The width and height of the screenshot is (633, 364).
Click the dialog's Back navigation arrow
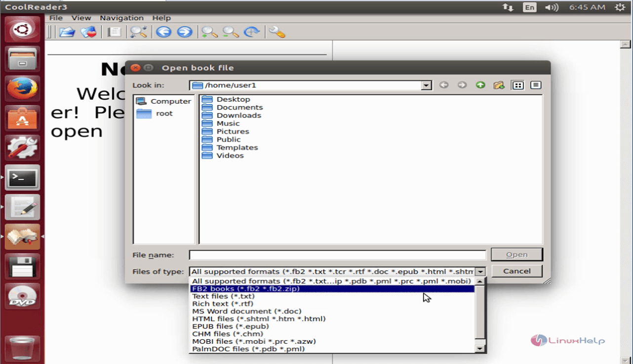coord(444,85)
